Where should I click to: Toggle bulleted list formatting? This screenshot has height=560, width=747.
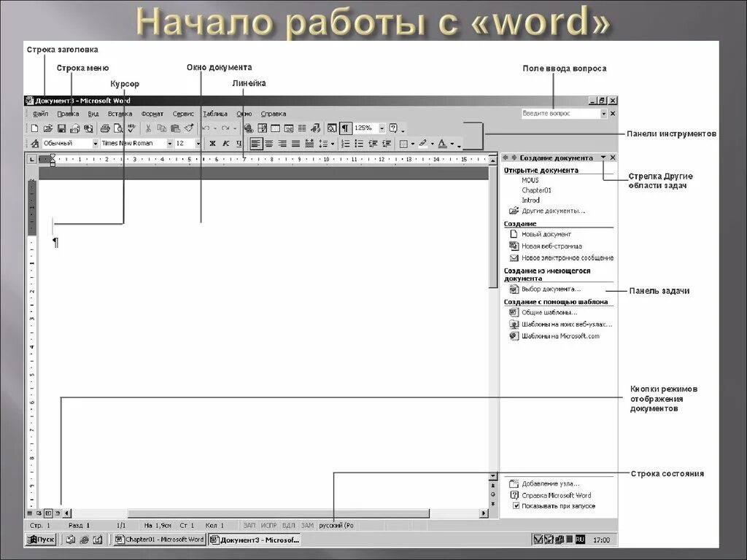click(359, 144)
